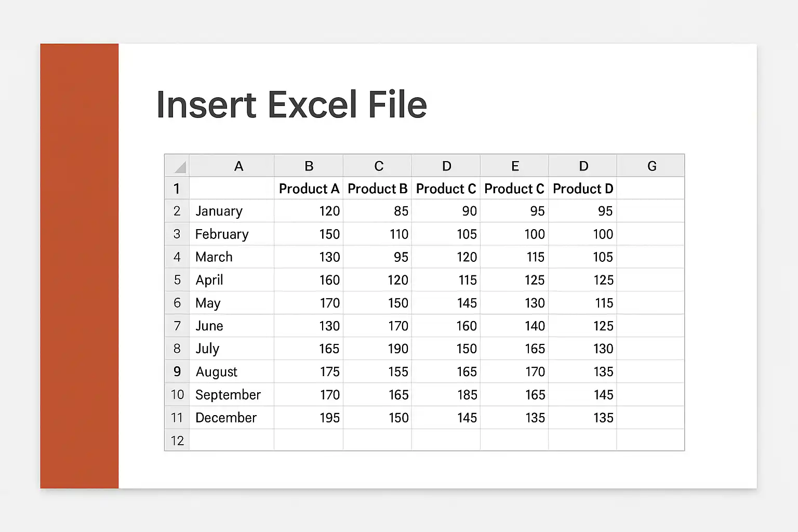This screenshot has width=798, height=532.
Task: Click the Insert Excel File title
Action: [x=291, y=104]
